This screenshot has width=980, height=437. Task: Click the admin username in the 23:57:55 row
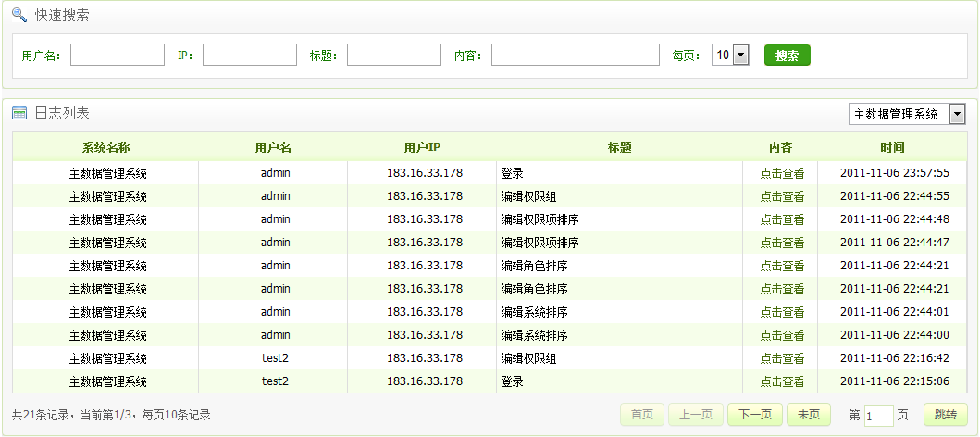276,172
